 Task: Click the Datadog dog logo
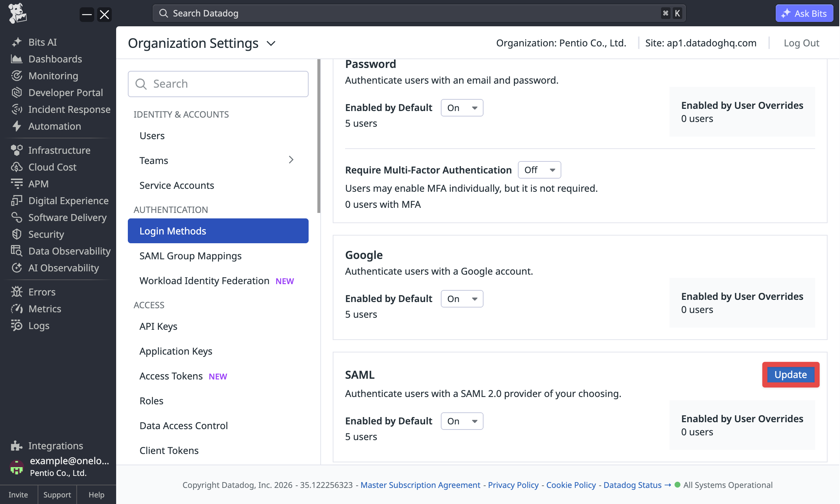[x=17, y=14]
